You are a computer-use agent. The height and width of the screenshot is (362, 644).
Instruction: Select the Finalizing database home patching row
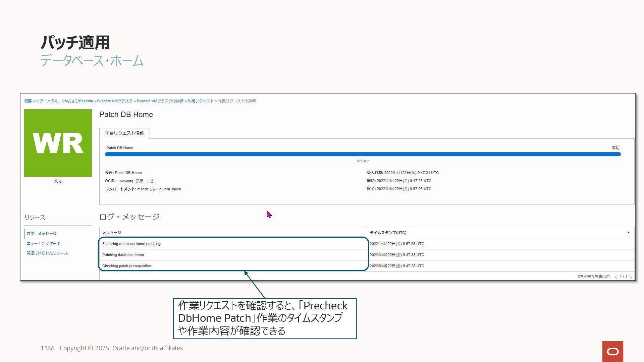132,244
